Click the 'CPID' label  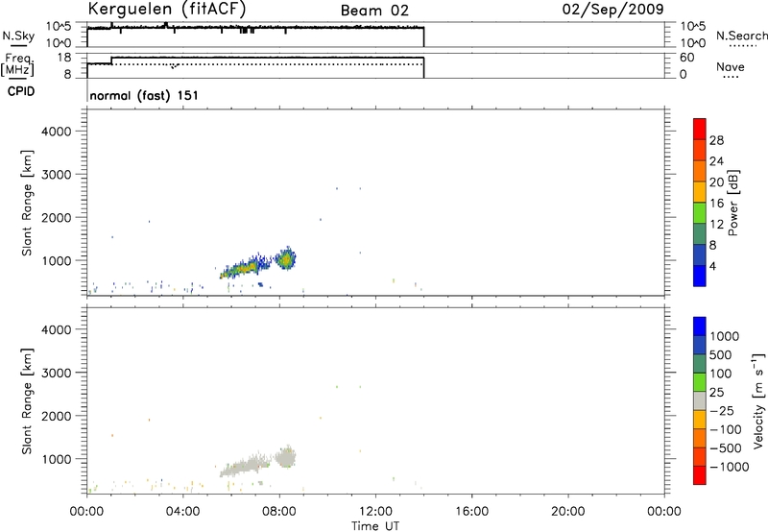(21, 91)
